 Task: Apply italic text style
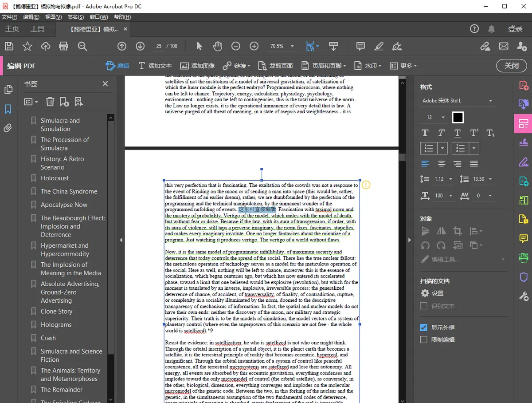pos(441,133)
